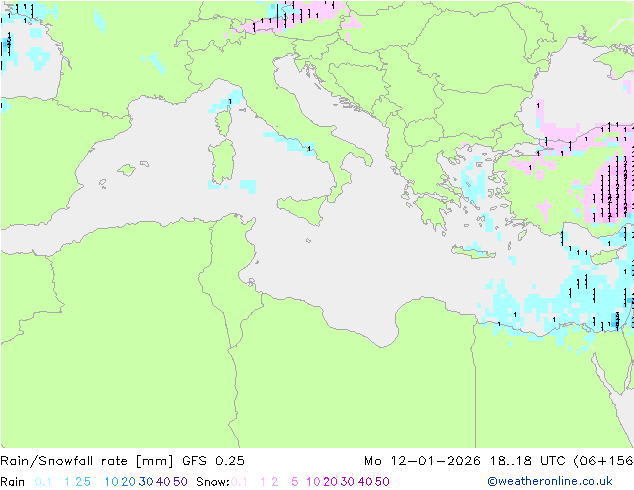Click the island of Cyprus on the map
Screen dimensions: 634x490
tap(607, 256)
